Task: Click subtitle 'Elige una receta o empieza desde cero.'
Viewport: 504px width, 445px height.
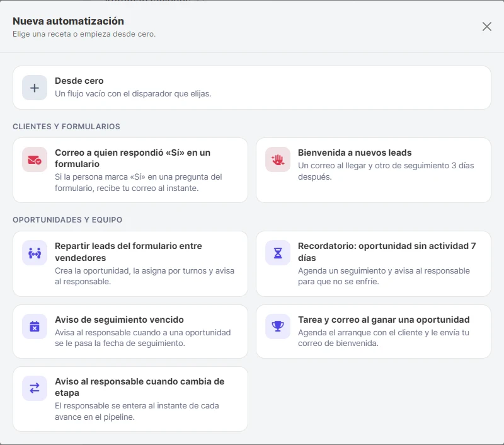Action: 84,34
